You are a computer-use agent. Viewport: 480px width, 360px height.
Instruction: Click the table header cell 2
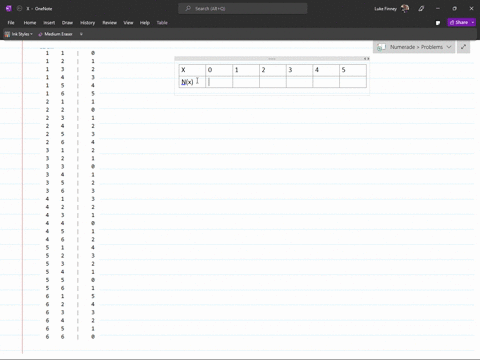point(273,70)
